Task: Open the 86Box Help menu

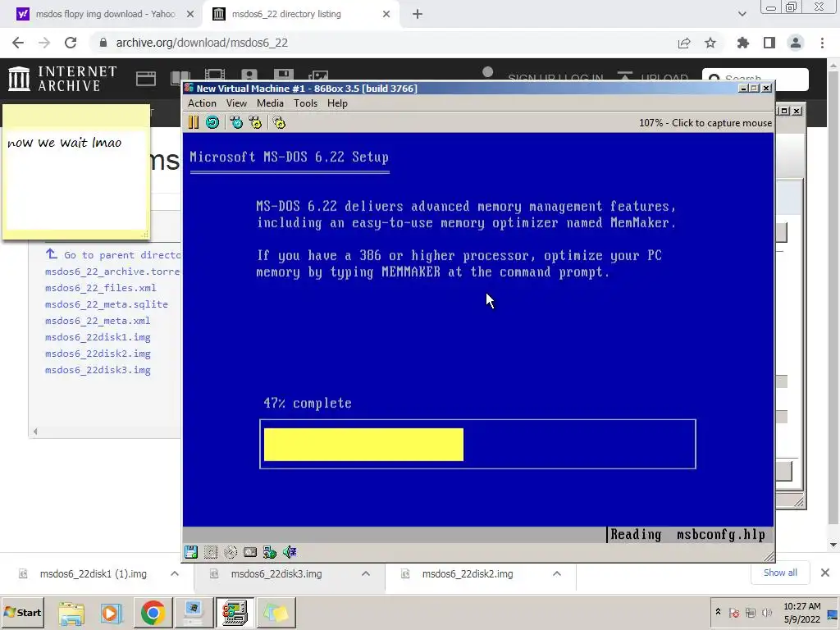Action: click(337, 103)
